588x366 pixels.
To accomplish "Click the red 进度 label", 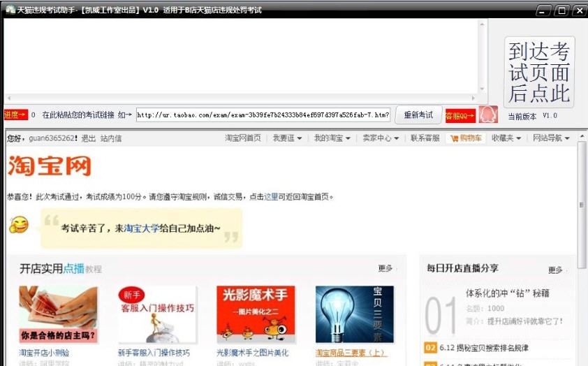I will click(16, 115).
